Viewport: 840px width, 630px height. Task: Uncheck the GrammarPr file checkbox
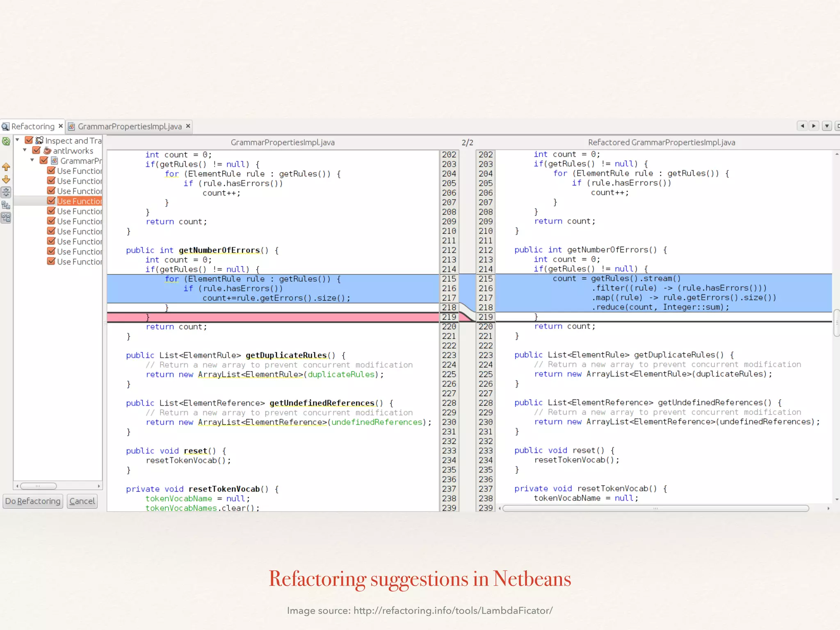[x=44, y=160]
